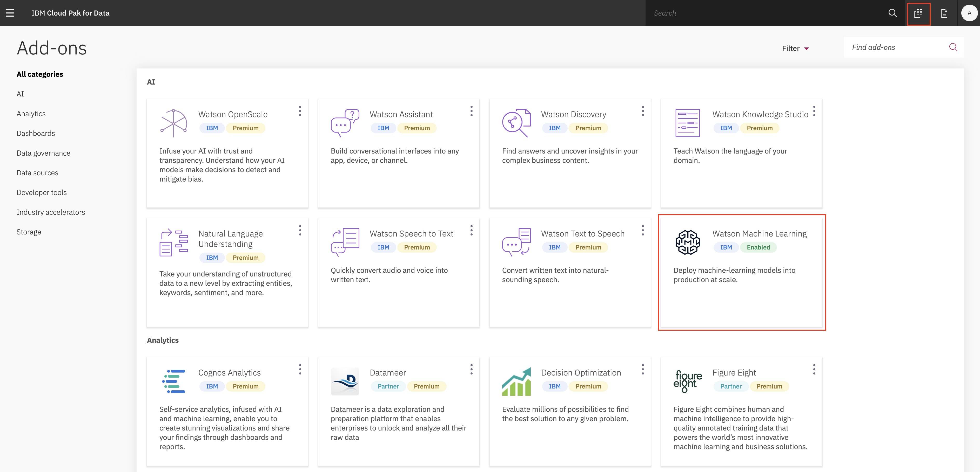Select the Analytics category

coord(31,114)
